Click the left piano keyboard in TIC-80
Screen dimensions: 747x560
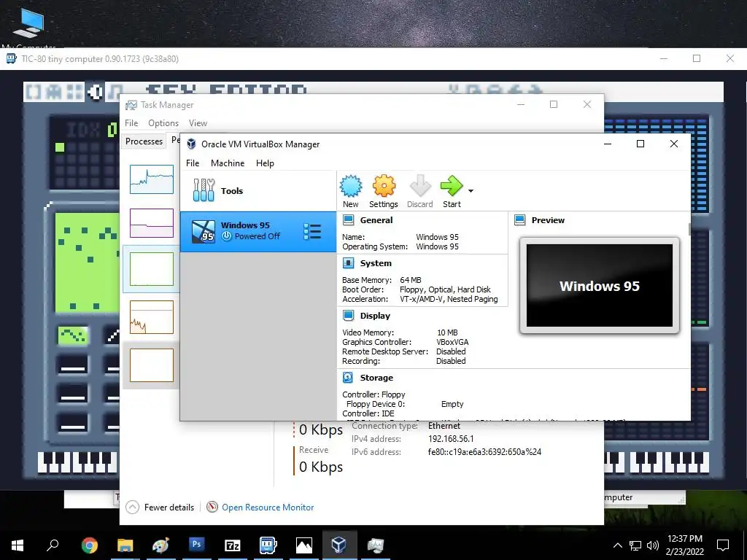click(77, 462)
